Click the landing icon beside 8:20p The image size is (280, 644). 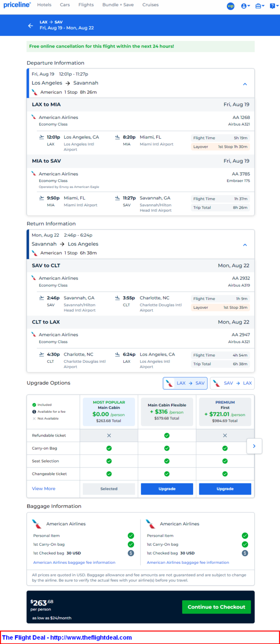118,137
